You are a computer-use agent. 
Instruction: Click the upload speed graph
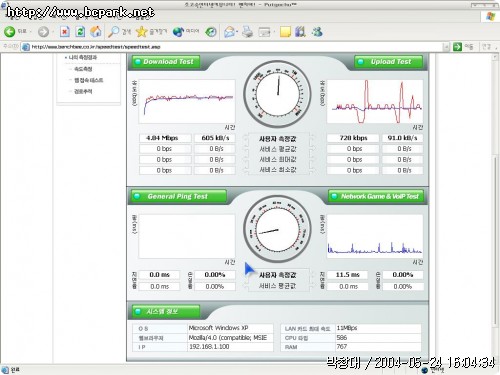(375, 101)
